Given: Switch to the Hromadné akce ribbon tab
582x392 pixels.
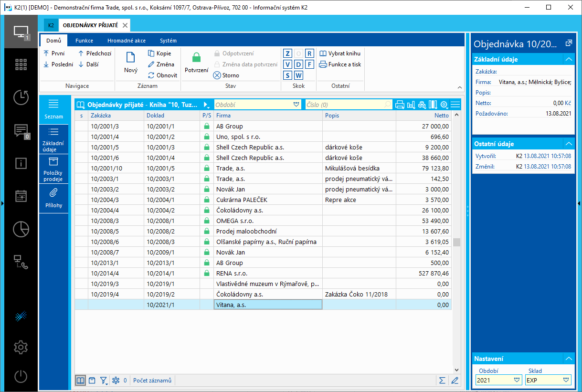Looking at the screenshot, I should click(127, 41).
